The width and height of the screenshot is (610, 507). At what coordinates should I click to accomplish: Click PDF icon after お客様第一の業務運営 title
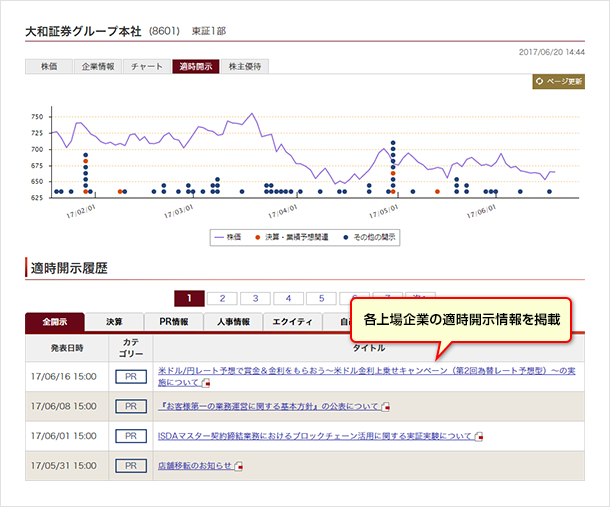[385, 407]
